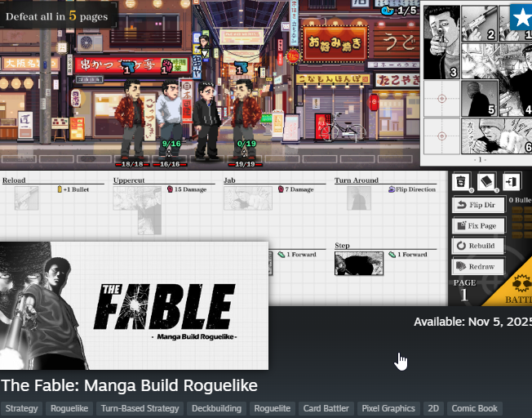Select the Roguelike tag

pyautogui.click(x=69, y=408)
